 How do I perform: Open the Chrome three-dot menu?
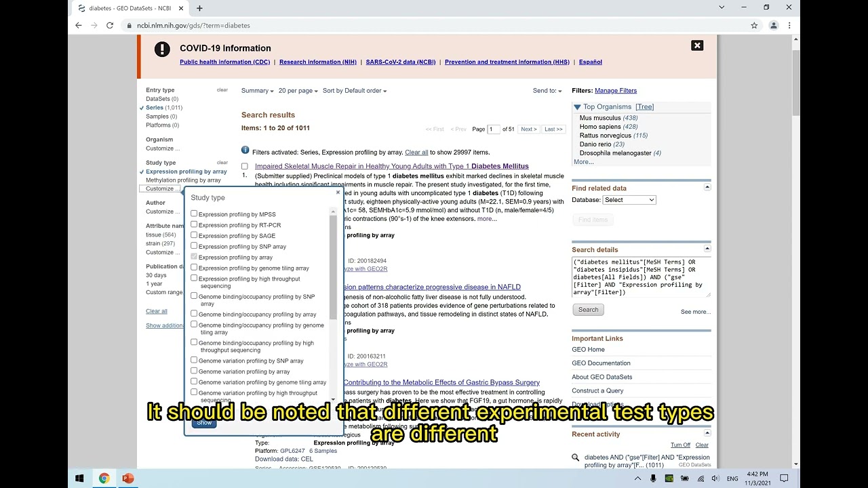pos(789,25)
